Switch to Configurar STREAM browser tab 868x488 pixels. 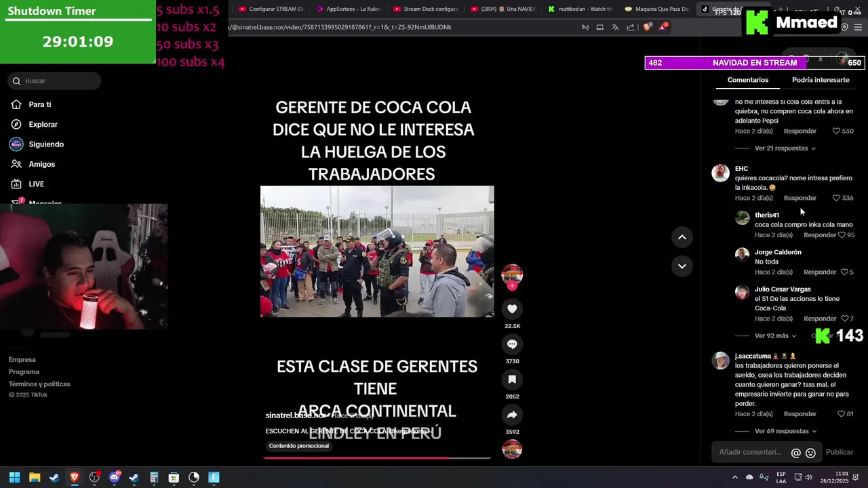click(271, 9)
